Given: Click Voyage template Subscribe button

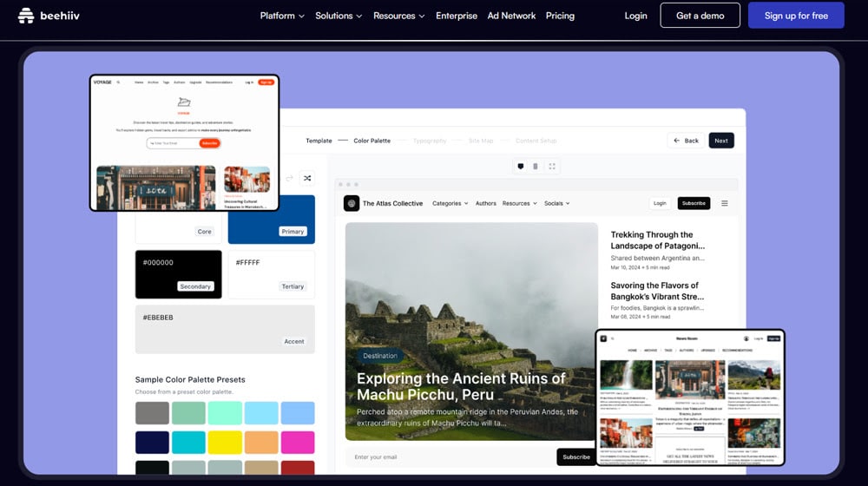Looking at the screenshot, I should (209, 143).
